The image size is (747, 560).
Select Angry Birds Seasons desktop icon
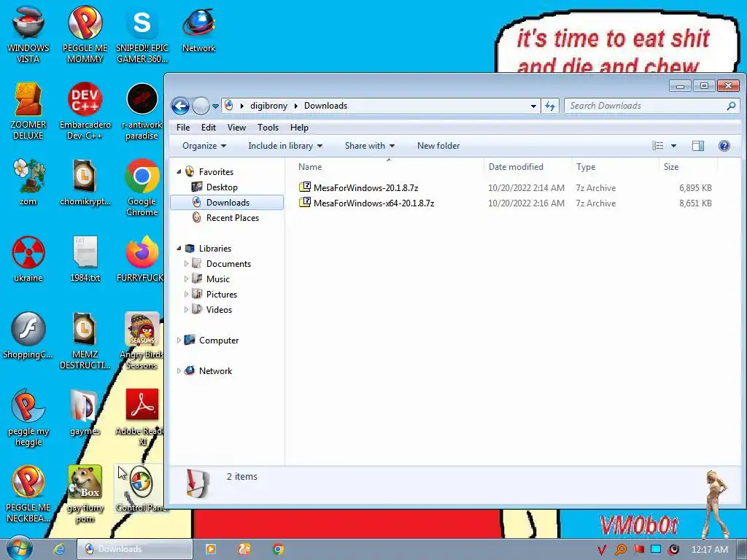pos(142,341)
